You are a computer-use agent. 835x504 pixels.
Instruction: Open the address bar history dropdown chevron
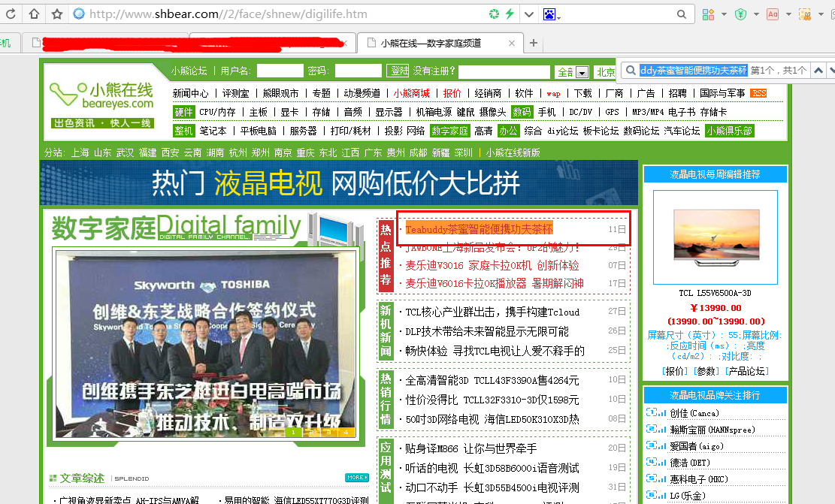coord(529,14)
